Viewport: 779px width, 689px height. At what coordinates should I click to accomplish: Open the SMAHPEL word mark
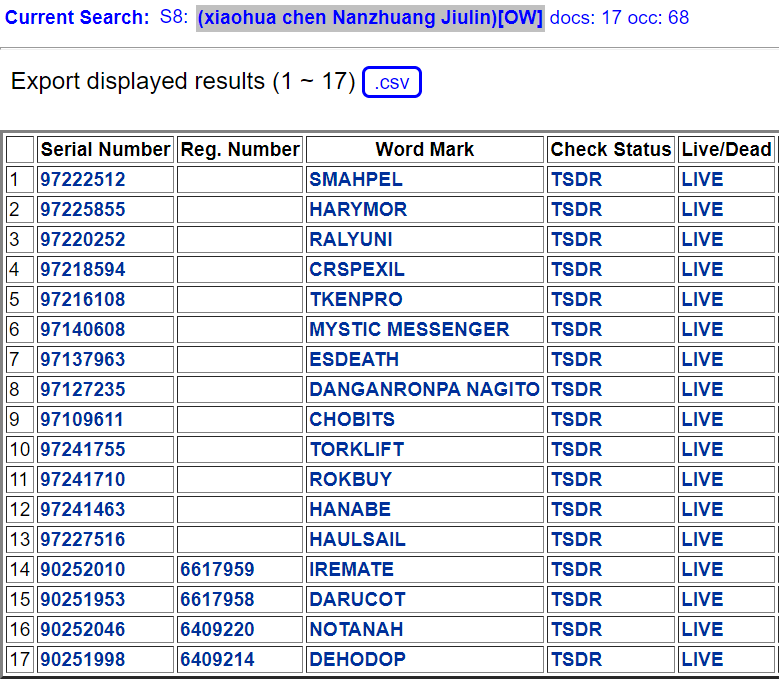tap(356, 179)
